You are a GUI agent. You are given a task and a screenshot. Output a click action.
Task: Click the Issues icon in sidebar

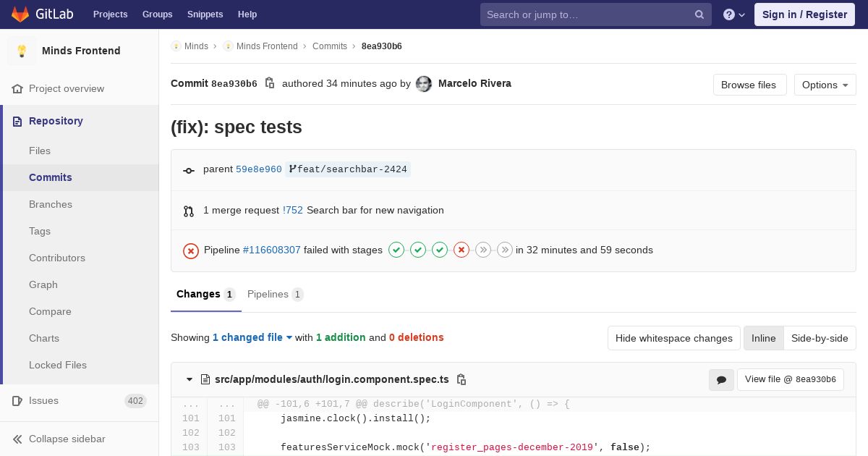(17, 400)
